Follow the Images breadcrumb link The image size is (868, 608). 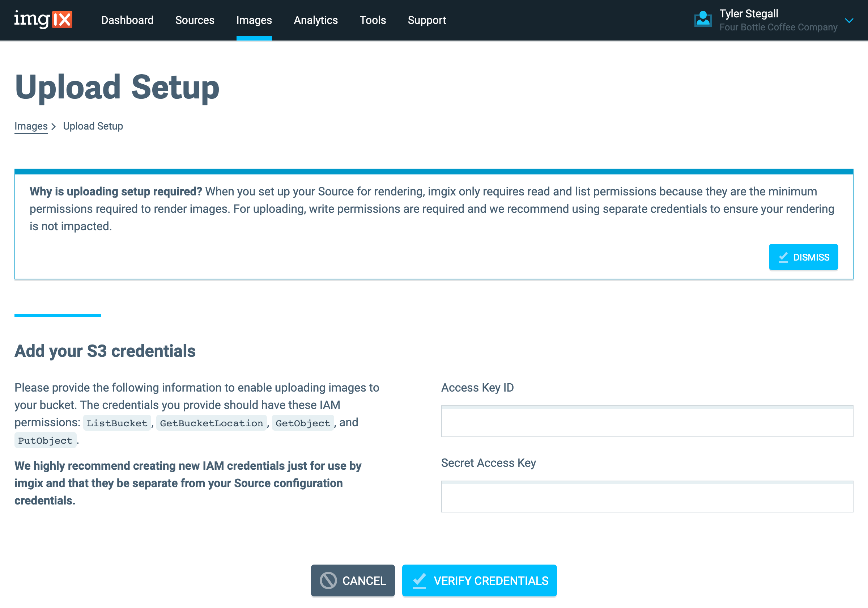click(31, 126)
